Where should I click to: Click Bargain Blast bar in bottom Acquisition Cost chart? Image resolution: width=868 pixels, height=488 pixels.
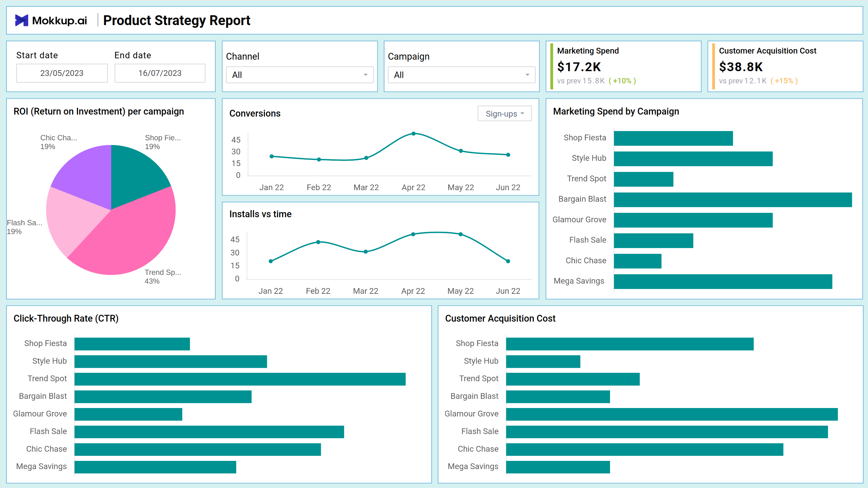[558, 396]
